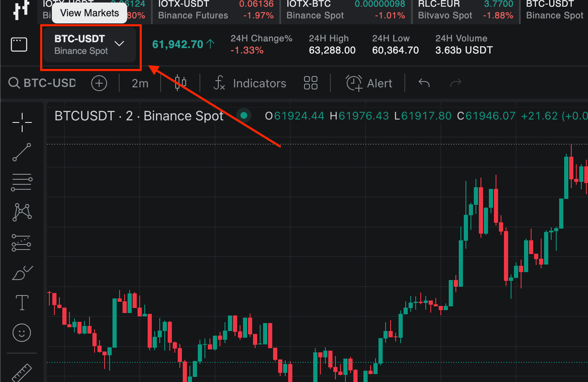
Task: Select the Text annotation tool
Action: point(22,303)
